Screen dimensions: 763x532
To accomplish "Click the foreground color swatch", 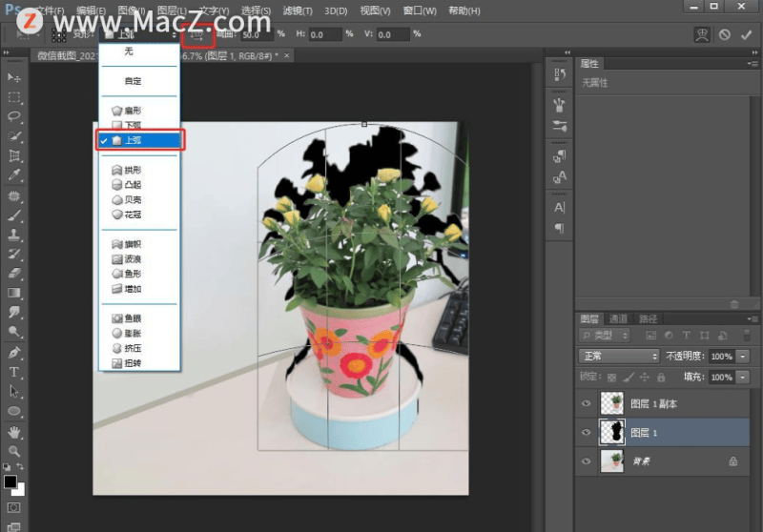I will [x=11, y=481].
